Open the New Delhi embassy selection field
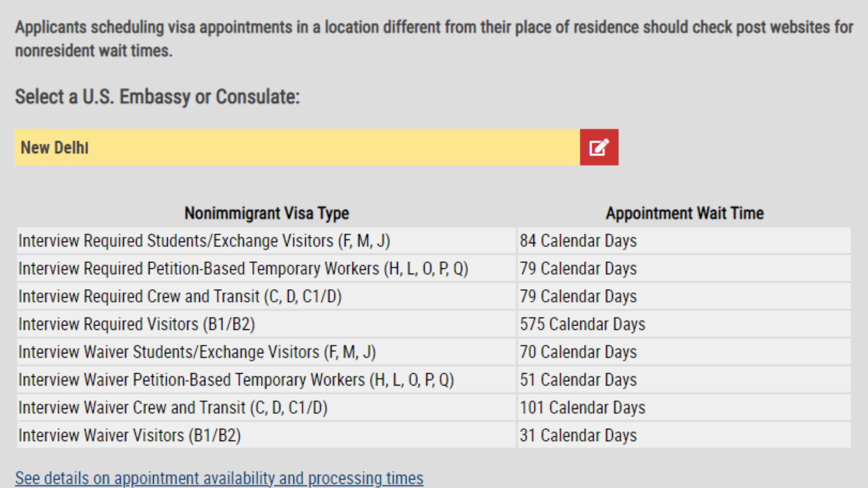Screen dimensions: 868x488 (297, 147)
